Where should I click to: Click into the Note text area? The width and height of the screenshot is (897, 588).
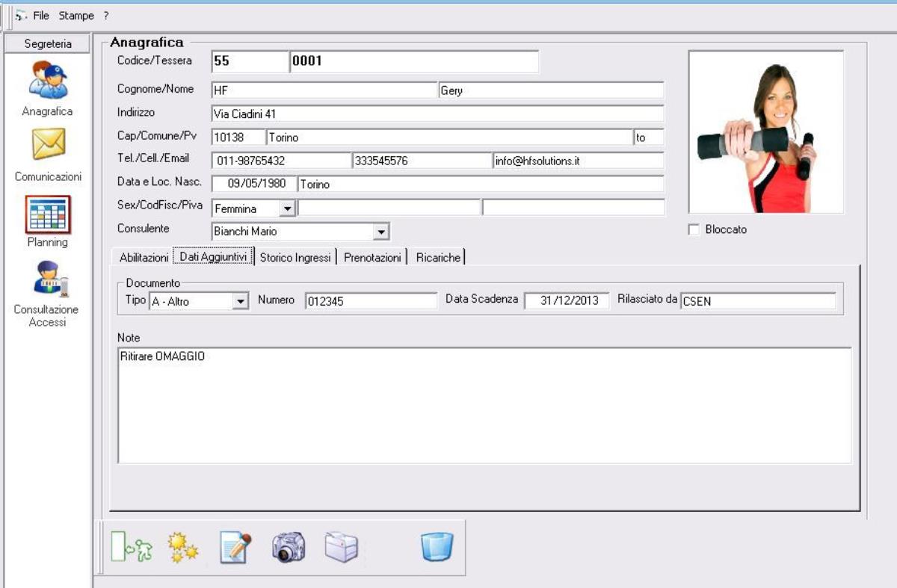point(484,406)
